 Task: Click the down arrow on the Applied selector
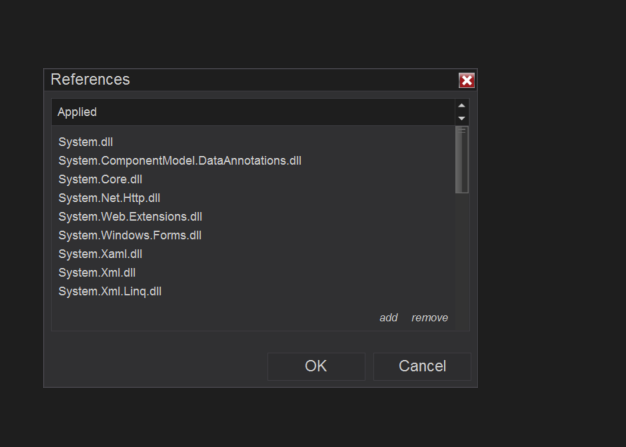coord(461,118)
